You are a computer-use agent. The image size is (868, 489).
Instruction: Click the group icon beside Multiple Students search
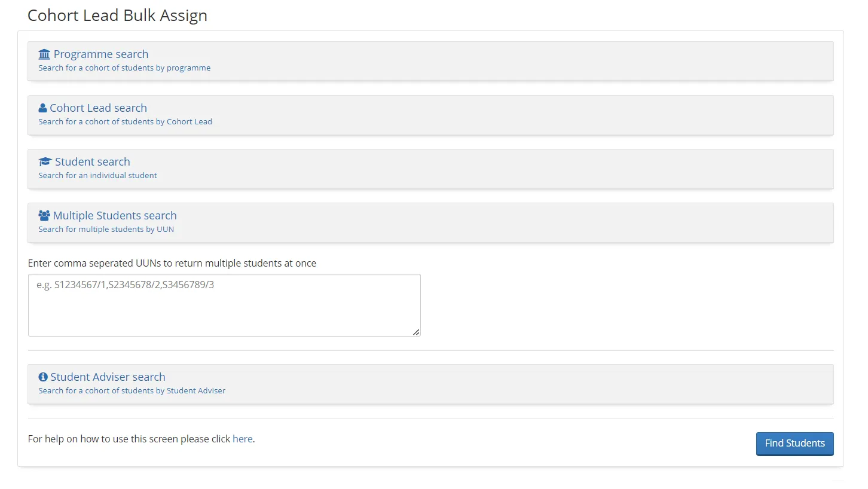click(44, 215)
